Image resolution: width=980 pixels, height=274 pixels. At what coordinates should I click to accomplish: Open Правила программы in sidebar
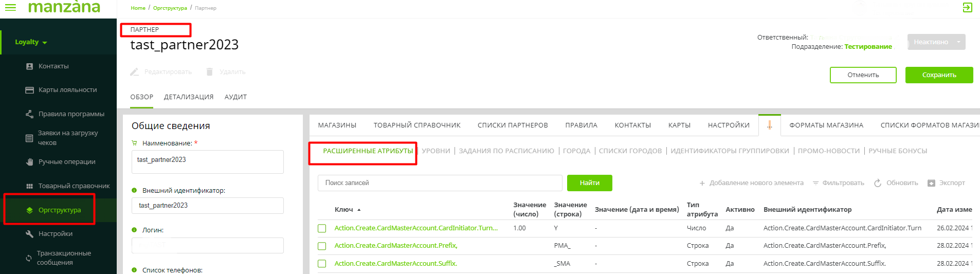coord(71,114)
